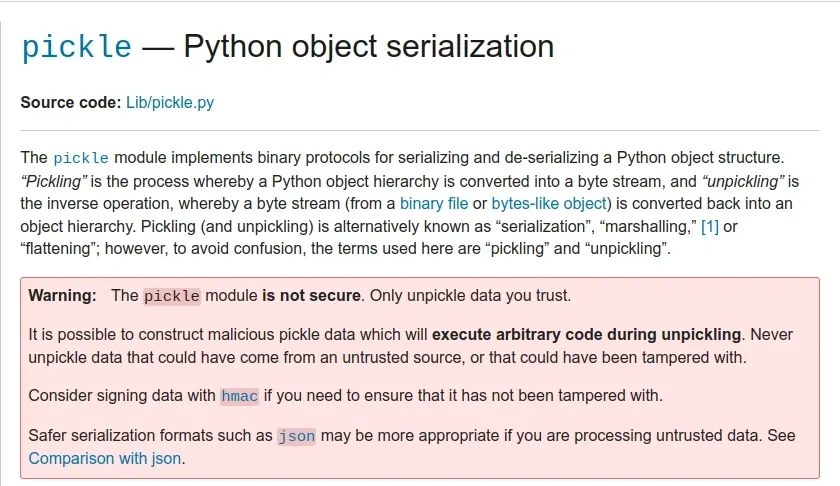Open the "json" module code link
This screenshot has width=840, height=486.
click(296, 436)
